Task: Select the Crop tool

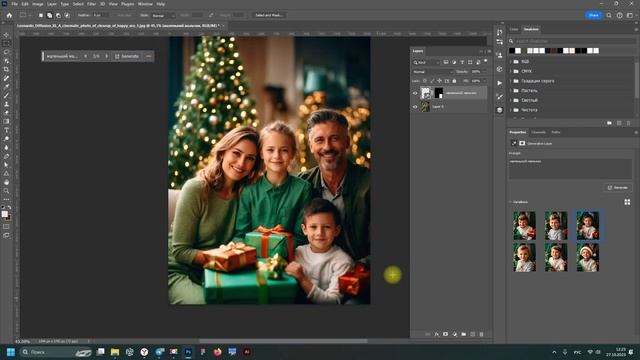Action: 6,69
